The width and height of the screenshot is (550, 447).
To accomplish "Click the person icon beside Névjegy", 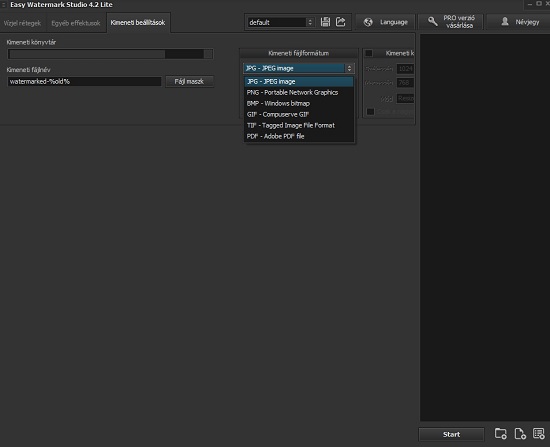I will [505, 22].
